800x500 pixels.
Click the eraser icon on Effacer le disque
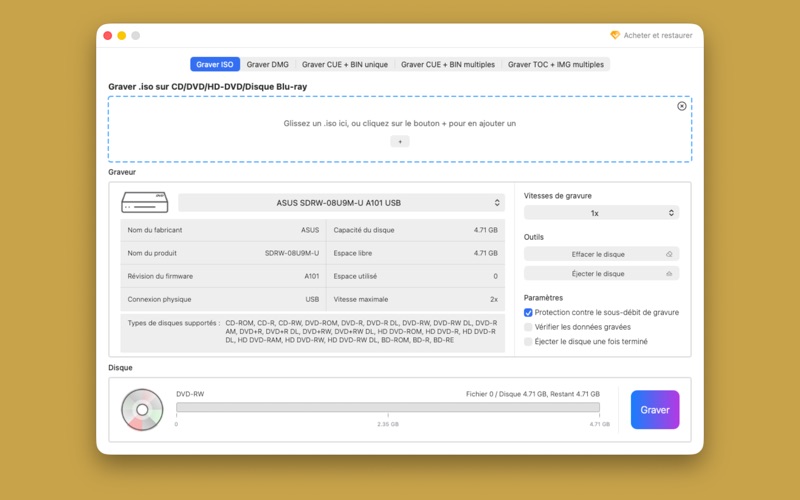(669, 254)
